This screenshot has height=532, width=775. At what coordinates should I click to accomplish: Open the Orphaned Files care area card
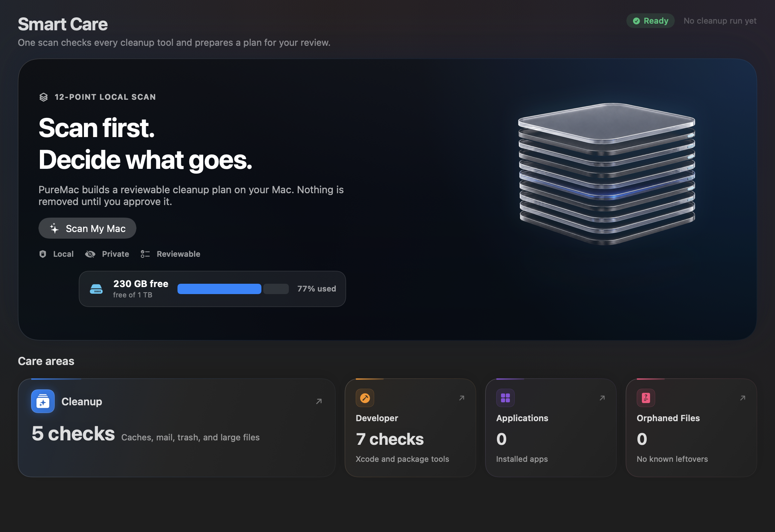click(691, 428)
